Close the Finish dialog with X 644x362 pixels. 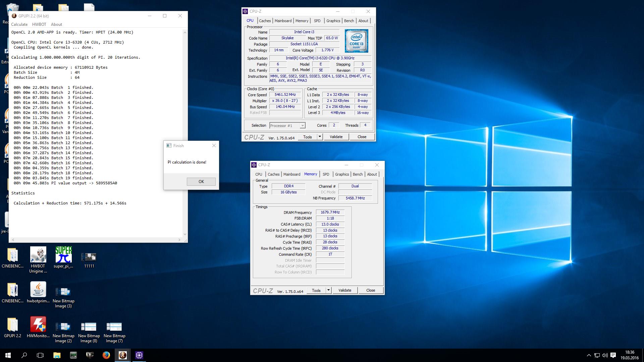point(214,145)
